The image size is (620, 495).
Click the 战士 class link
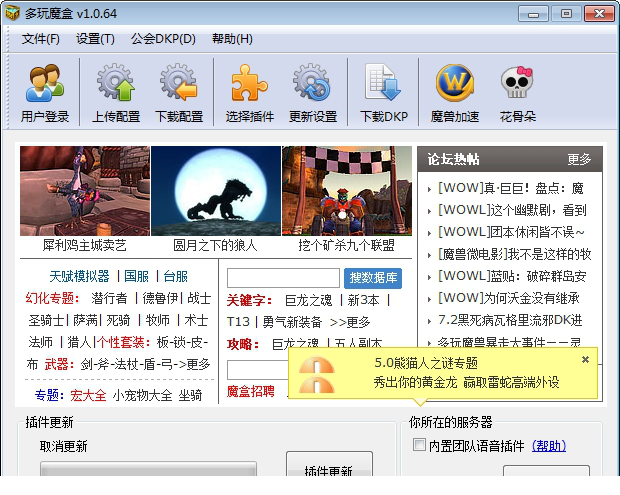pos(199,298)
